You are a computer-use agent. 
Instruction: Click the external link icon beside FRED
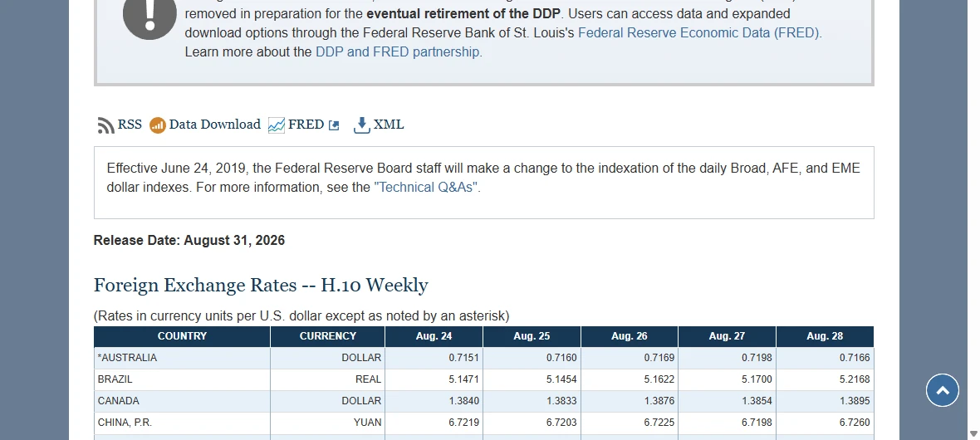point(334,125)
